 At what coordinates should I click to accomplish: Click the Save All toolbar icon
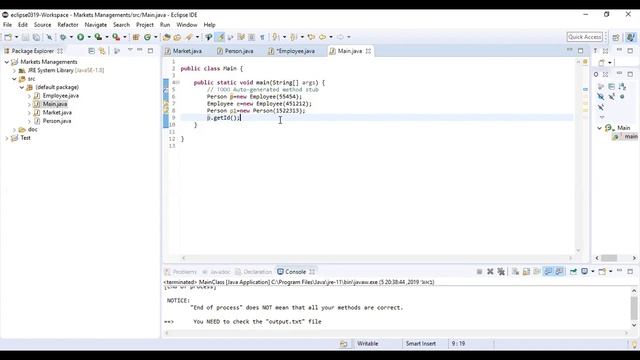tap(36, 37)
